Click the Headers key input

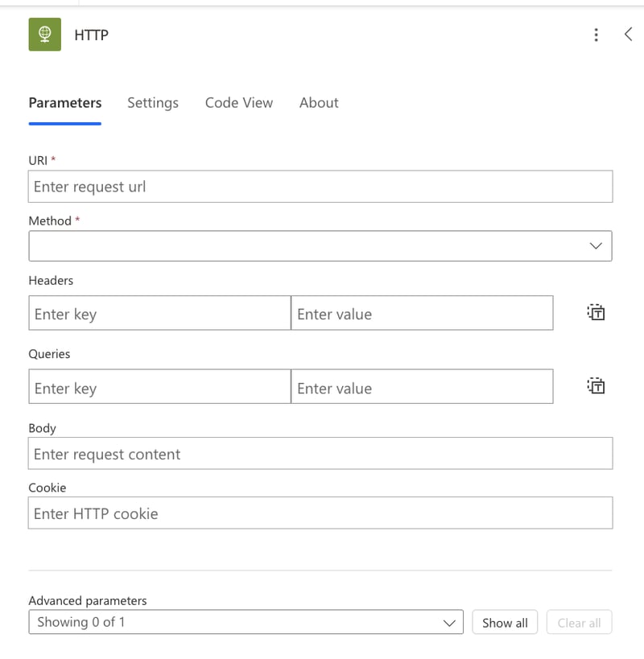coord(159,314)
